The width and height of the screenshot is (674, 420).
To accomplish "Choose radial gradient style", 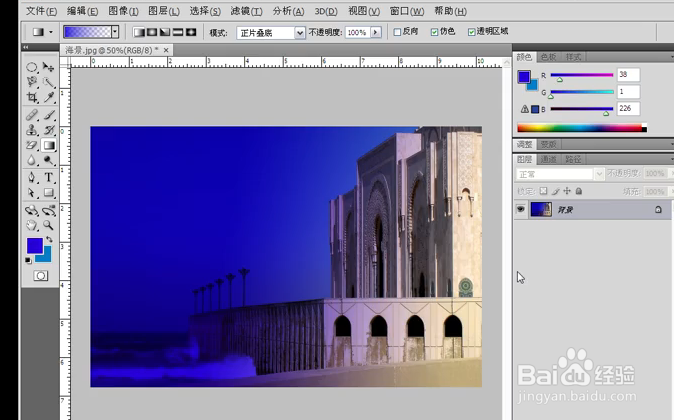I will 152,32.
